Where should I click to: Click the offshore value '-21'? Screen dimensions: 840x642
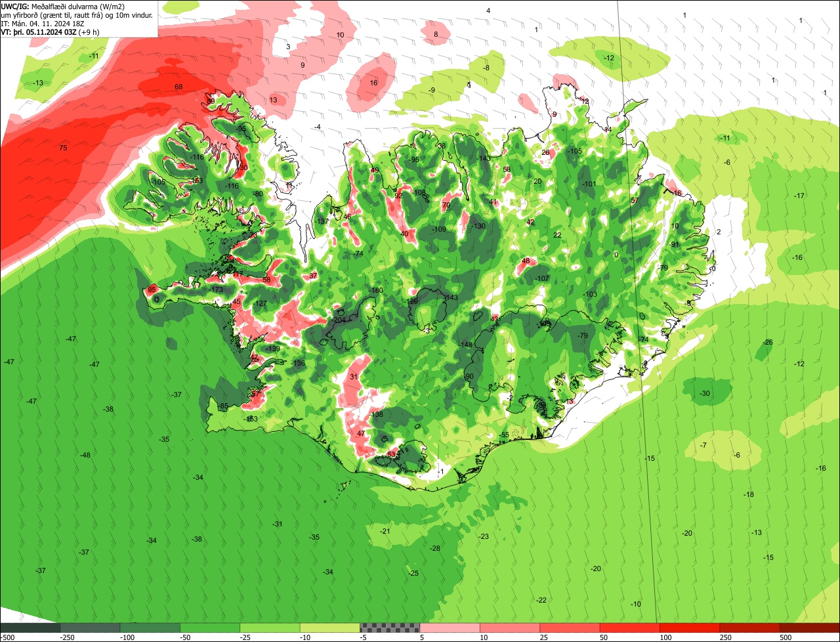coord(385,530)
